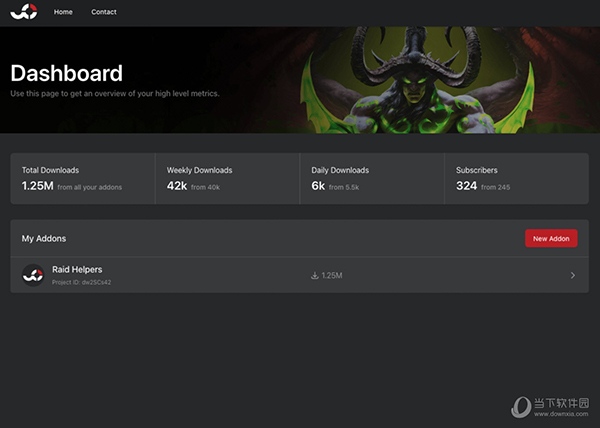
Task: Open the Home menu item
Action: coord(63,12)
